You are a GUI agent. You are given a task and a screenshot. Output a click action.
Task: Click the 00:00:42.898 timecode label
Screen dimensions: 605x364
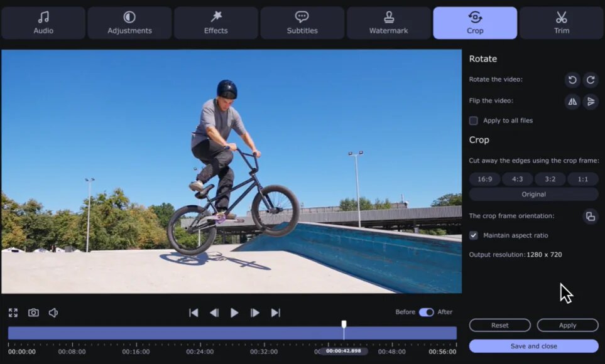[x=344, y=351]
